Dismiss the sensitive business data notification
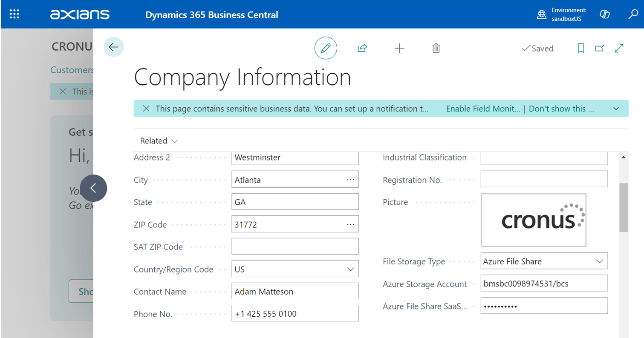 [x=146, y=109]
